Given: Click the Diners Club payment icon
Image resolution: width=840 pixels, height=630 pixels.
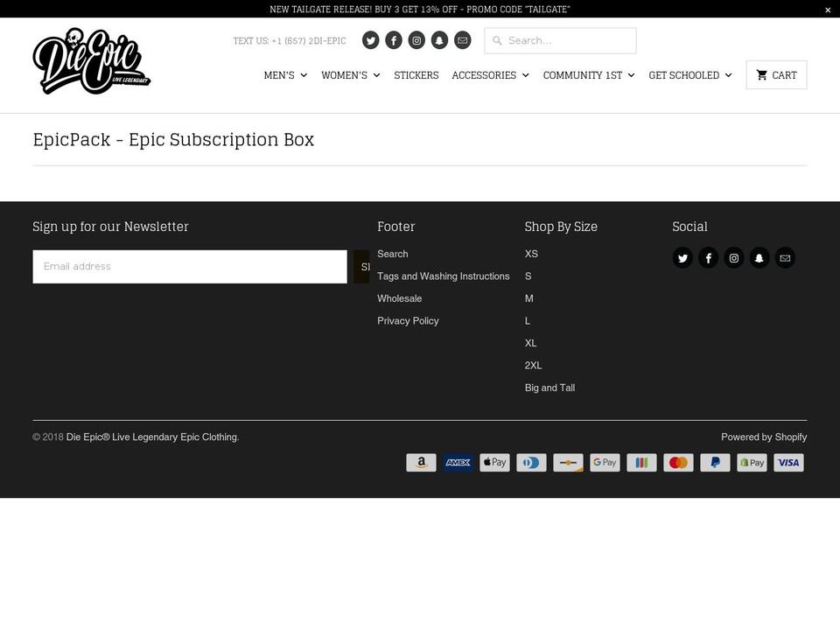Looking at the screenshot, I should pyautogui.click(x=531, y=463).
